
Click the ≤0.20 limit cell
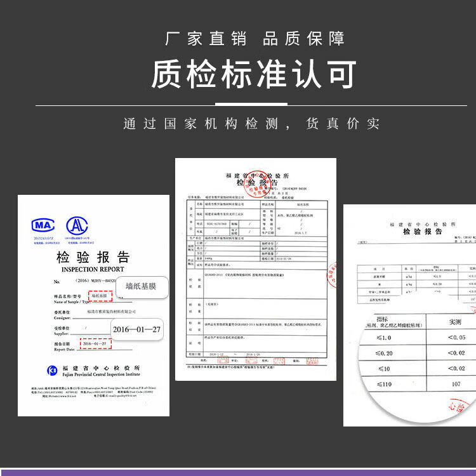tap(384, 353)
